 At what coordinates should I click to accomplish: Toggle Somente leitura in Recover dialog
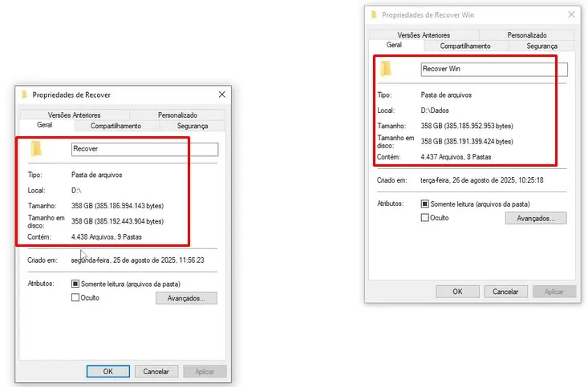75,284
